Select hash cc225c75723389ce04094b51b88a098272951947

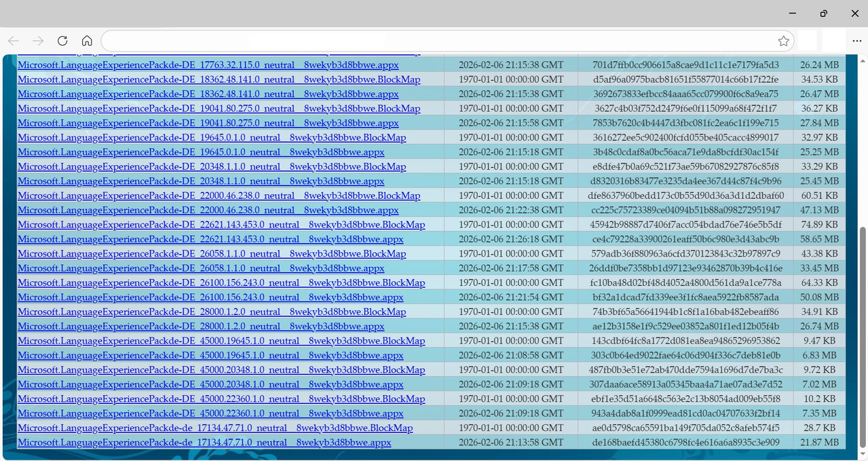(x=685, y=210)
